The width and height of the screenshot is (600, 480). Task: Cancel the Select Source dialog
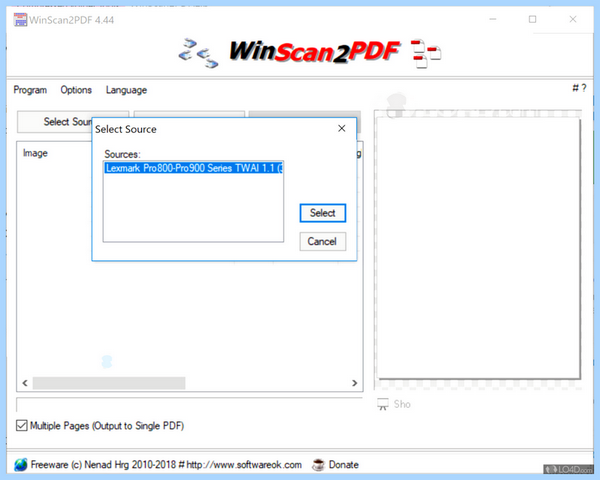click(x=323, y=242)
